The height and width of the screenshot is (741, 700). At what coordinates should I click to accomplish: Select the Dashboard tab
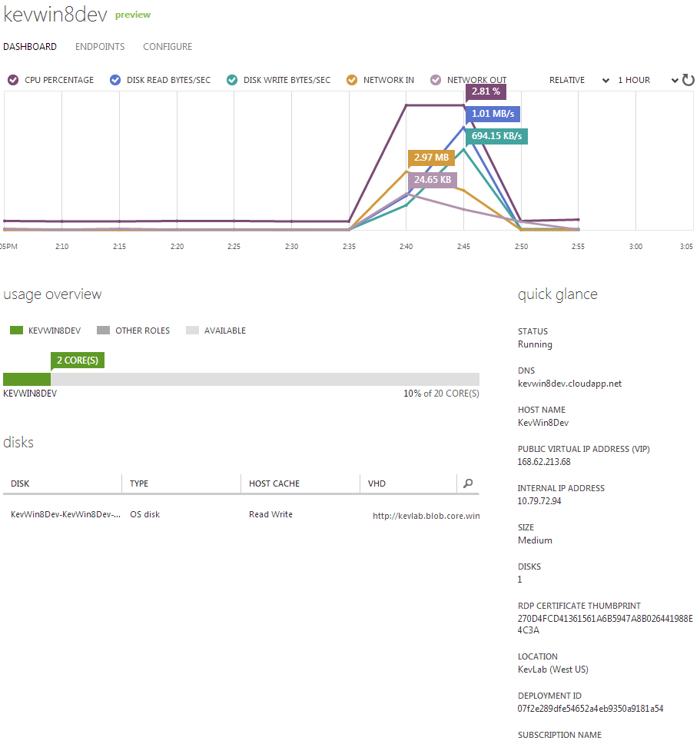coord(30,47)
